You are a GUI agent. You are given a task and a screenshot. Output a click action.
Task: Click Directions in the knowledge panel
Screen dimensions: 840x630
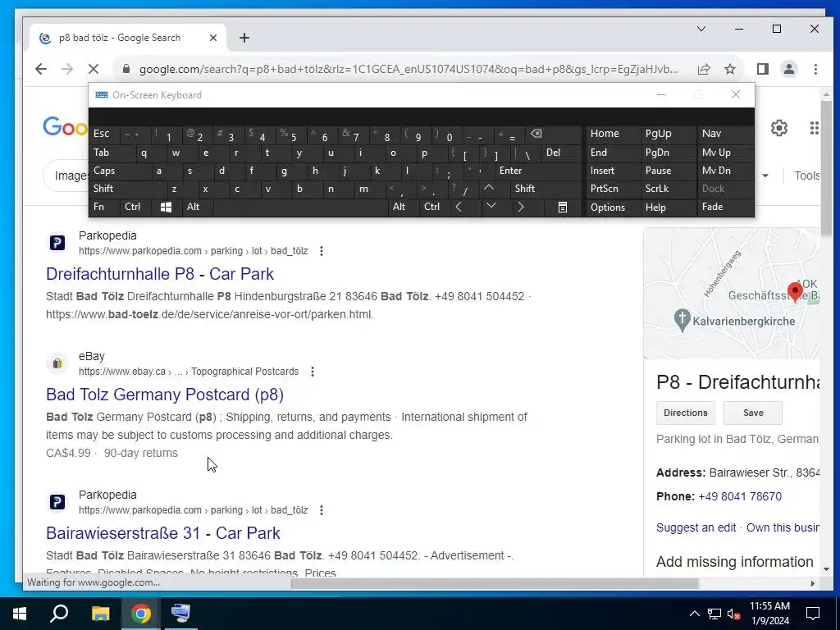[685, 413]
